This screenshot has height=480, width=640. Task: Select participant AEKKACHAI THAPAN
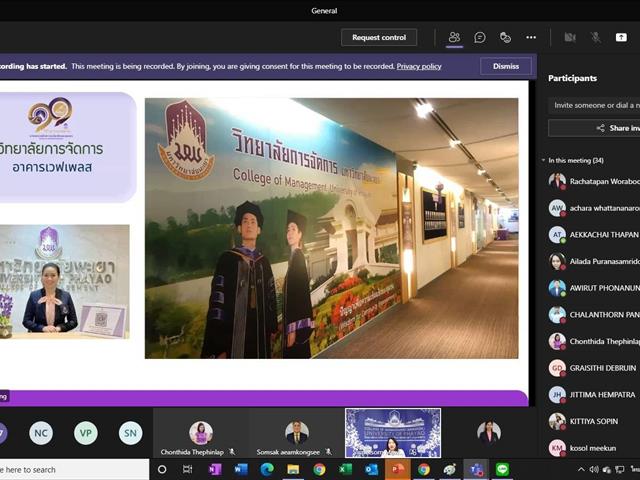594,235
